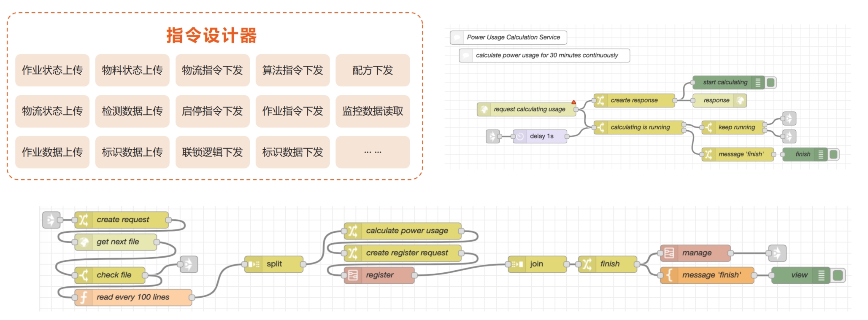The image size is (868, 320).
Task: Select the 配方下发 instruction tile
Action: coord(373,70)
